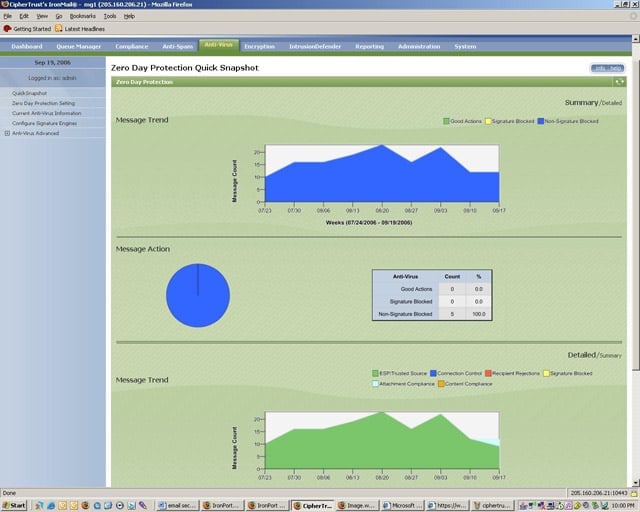Select Quick Snapshot in the sidebar
Image resolution: width=640 pixels, height=512 pixels.
pyautogui.click(x=29, y=93)
